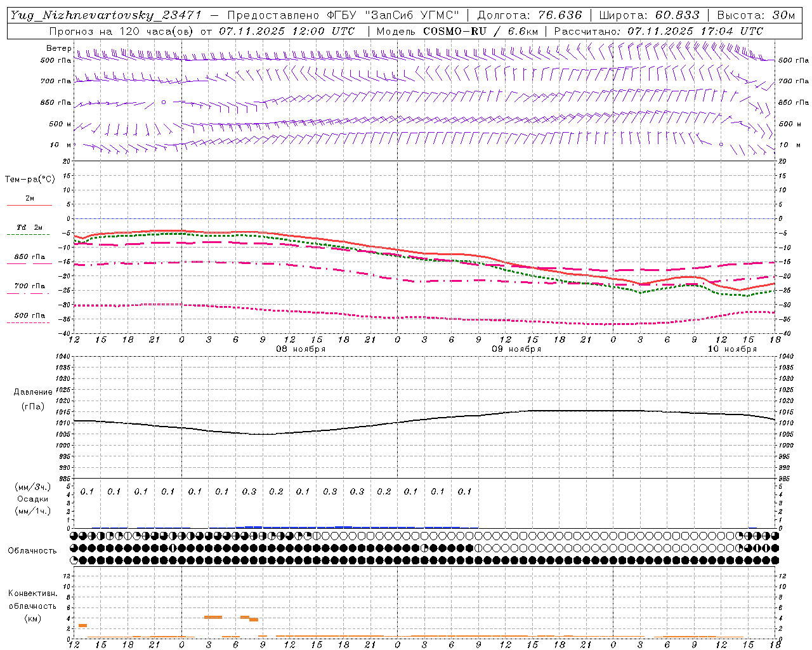Click the Ветер wind panel label
812x650 pixels.
click(x=58, y=48)
